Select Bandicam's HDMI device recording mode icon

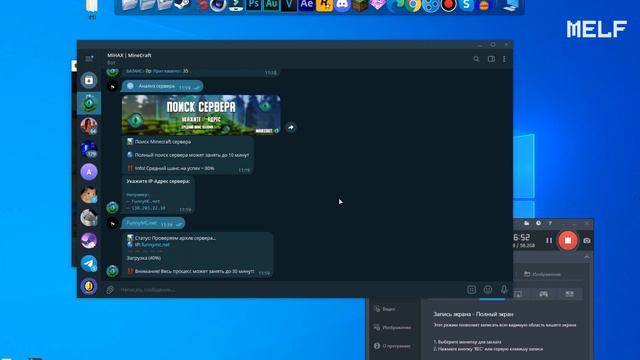point(569,294)
